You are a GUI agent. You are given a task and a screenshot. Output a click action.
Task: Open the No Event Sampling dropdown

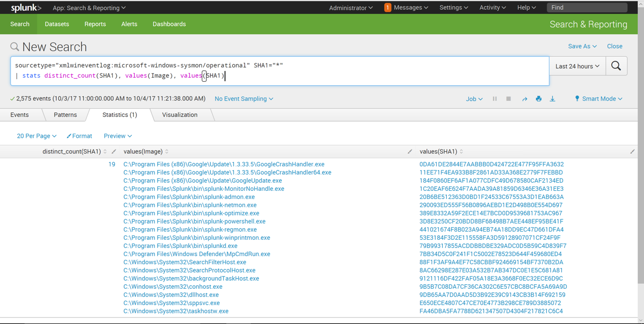point(244,99)
